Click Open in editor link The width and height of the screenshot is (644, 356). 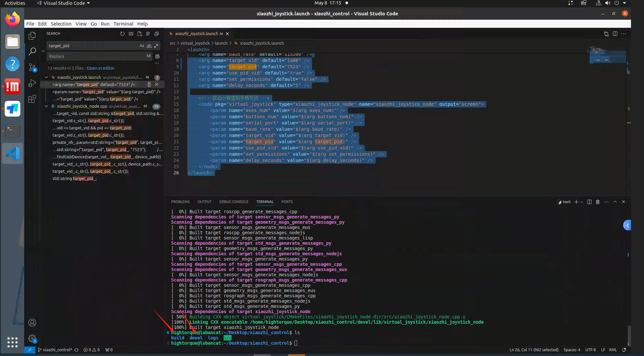[100, 68]
